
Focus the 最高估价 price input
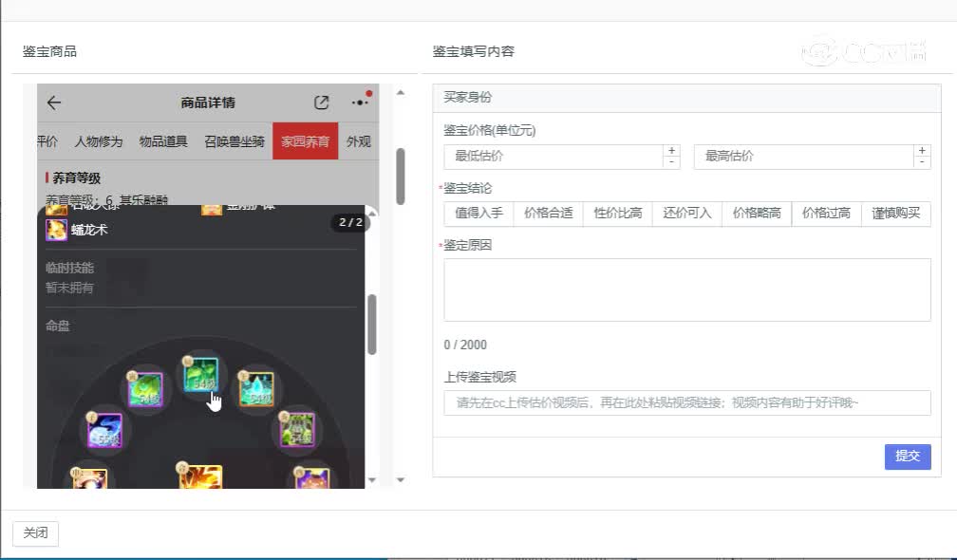coord(804,157)
